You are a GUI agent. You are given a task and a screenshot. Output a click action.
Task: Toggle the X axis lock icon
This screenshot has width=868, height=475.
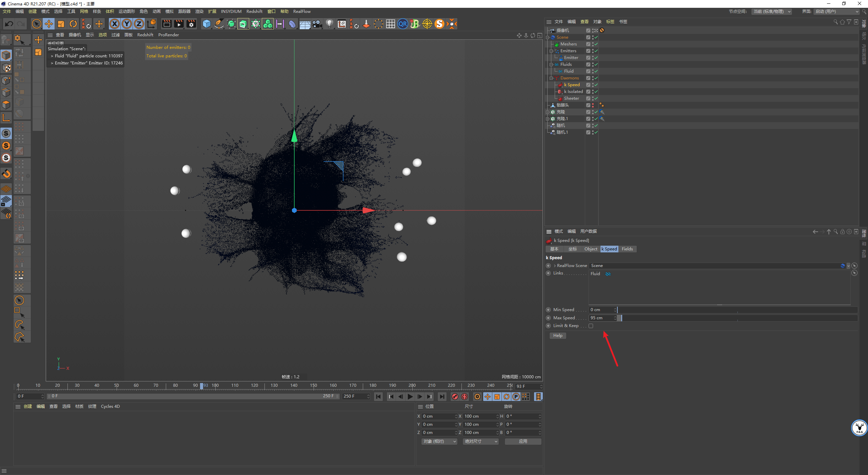pos(115,24)
